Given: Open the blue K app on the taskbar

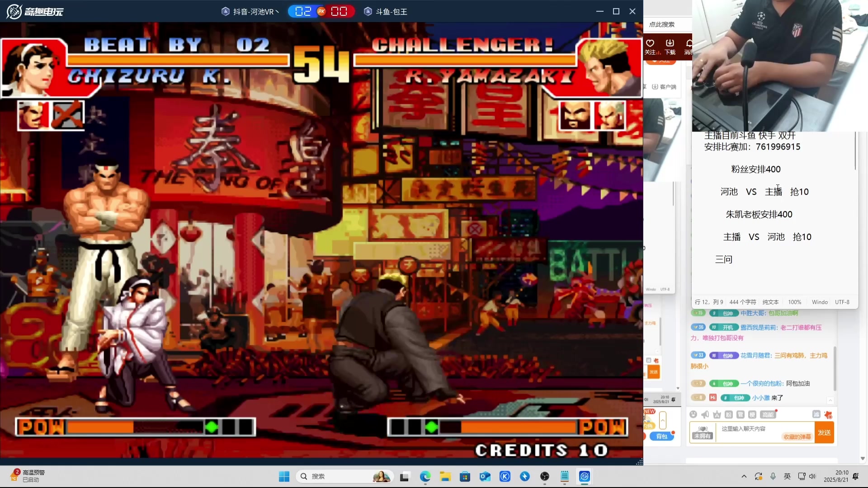Looking at the screenshot, I should point(505,476).
